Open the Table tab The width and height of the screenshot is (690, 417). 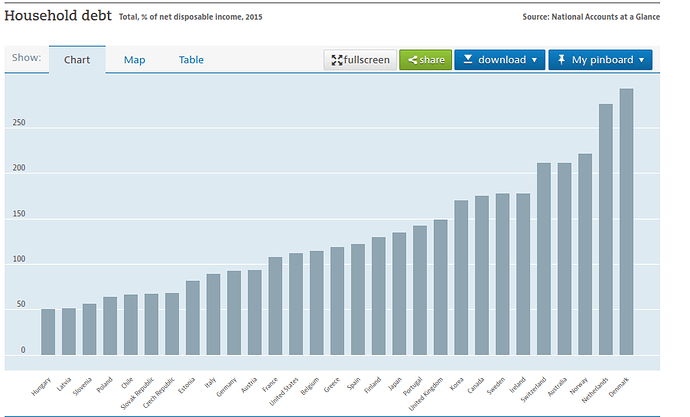(x=191, y=60)
